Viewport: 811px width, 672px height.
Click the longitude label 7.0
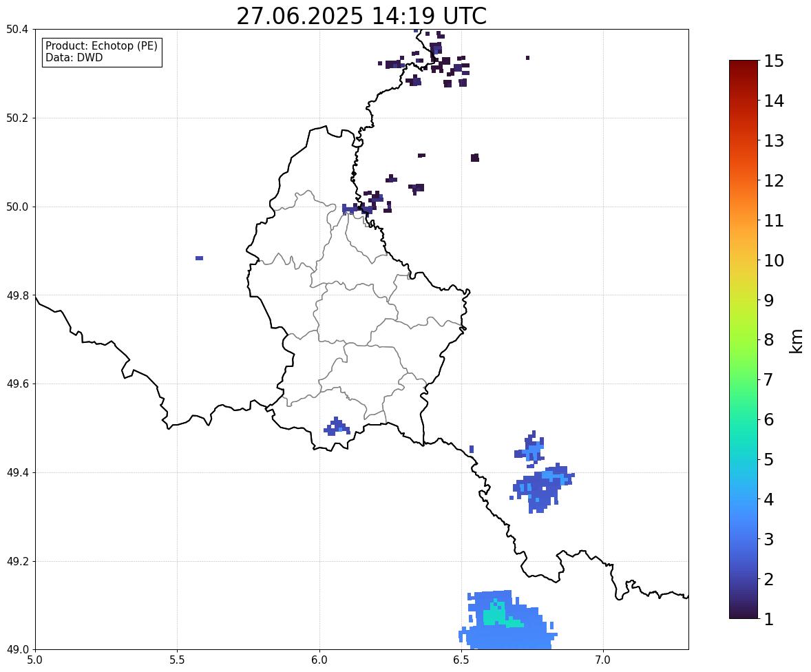coord(603,660)
